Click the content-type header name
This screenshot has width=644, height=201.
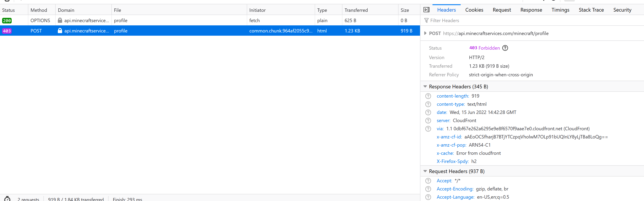[451, 104]
